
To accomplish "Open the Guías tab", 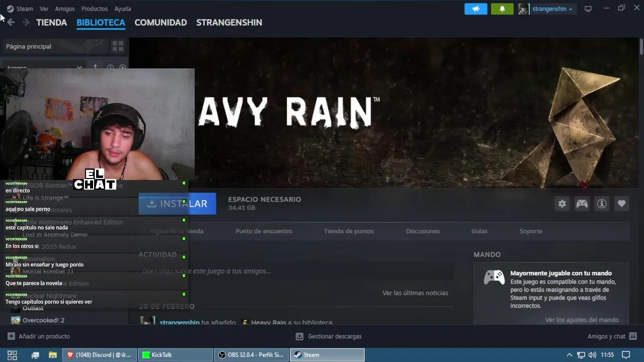I will pyautogui.click(x=479, y=231).
